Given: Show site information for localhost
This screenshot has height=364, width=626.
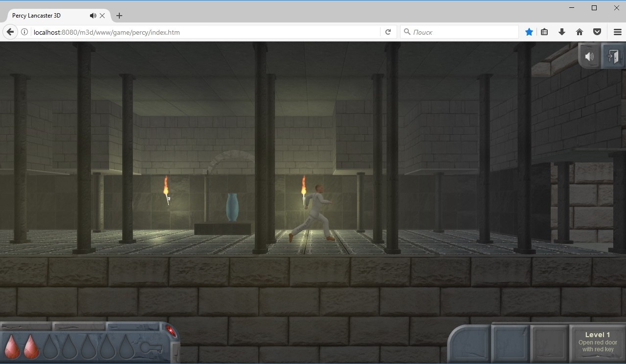Looking at the screenshot, I should 24,32.
